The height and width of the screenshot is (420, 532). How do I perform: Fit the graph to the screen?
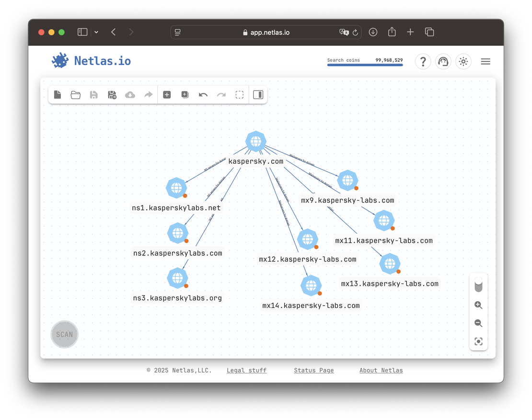pos(478,341)
